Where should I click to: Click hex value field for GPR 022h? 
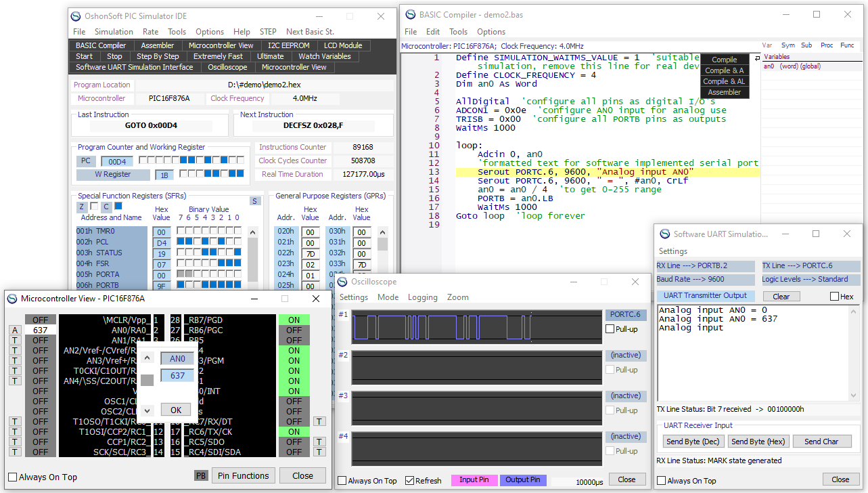tap(311, 253)
